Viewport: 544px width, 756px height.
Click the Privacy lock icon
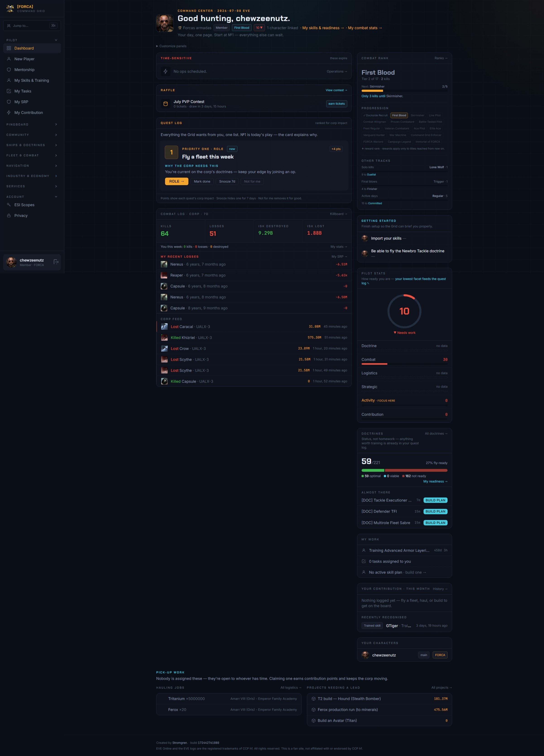(9, 215)
